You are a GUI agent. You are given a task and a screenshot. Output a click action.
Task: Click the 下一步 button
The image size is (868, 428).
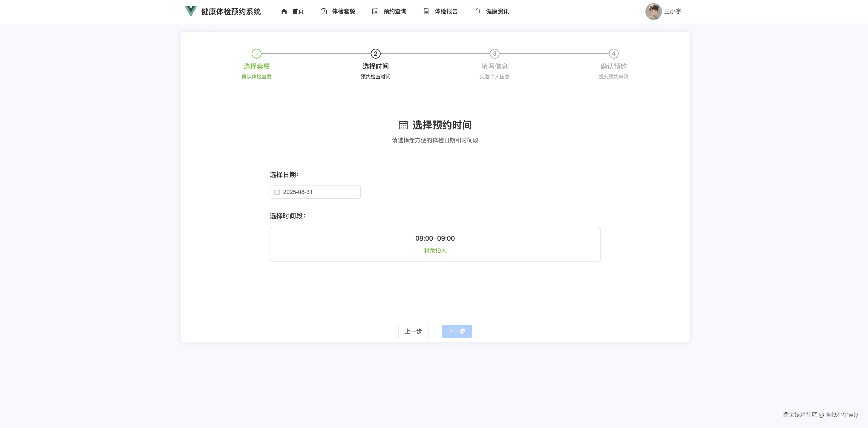457,331
